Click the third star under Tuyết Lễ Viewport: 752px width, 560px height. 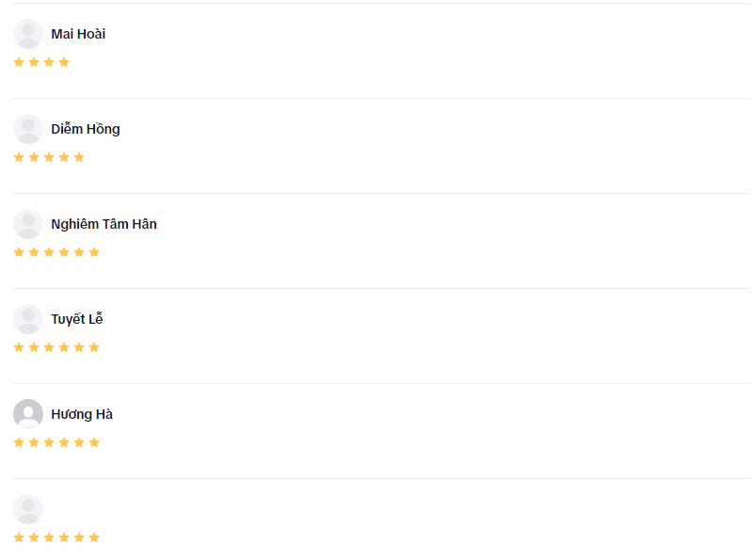[49, 347]
